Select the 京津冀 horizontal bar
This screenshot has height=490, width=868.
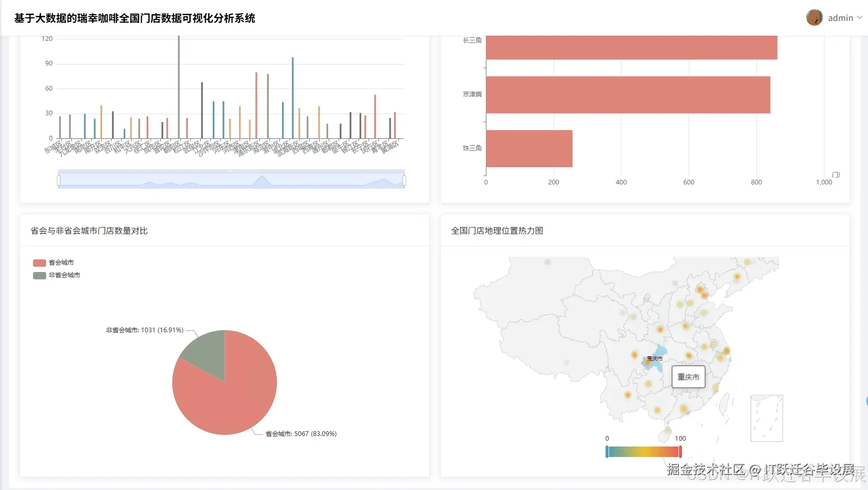(x=628, y=95)
